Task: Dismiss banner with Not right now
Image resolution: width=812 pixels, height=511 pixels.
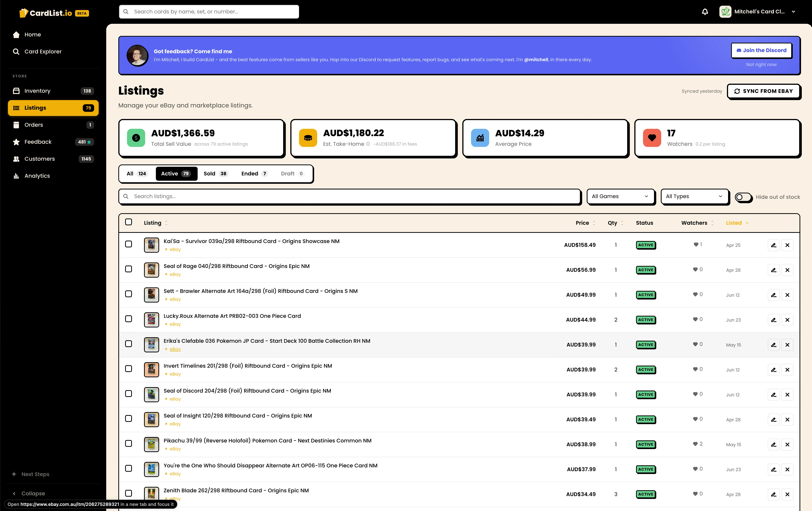Action: [761, 65]
